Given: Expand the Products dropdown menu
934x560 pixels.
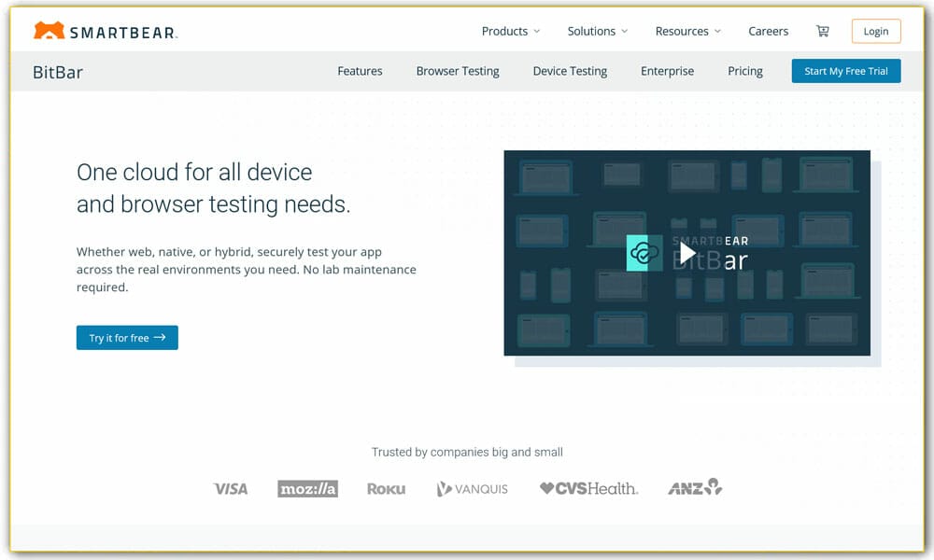Looking at the screenshot, I should (x=510, y=31).
